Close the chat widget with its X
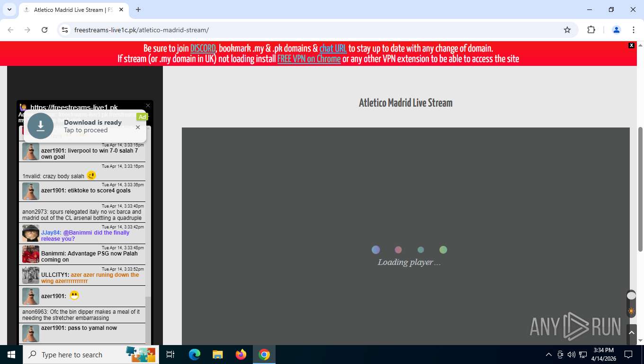This screenshot has height=364, width=644. 148,106
